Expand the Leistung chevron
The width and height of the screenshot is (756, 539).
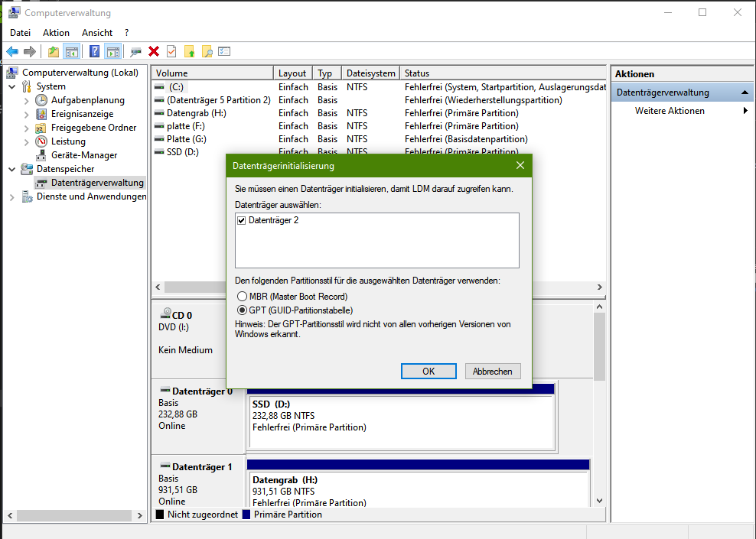click(27, 141)
